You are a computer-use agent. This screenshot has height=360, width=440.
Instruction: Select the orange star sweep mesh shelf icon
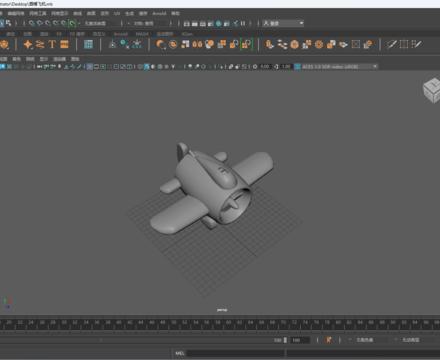(28, 44)
